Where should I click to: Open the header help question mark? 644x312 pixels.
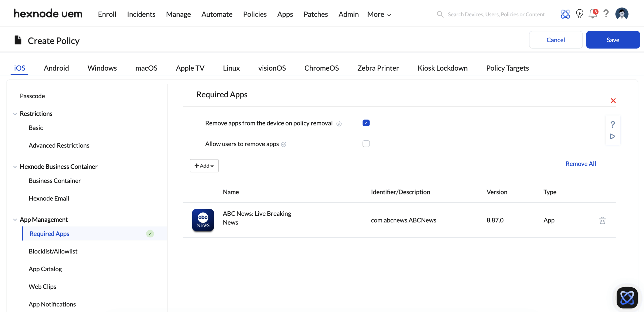click(x=606, y=14)
